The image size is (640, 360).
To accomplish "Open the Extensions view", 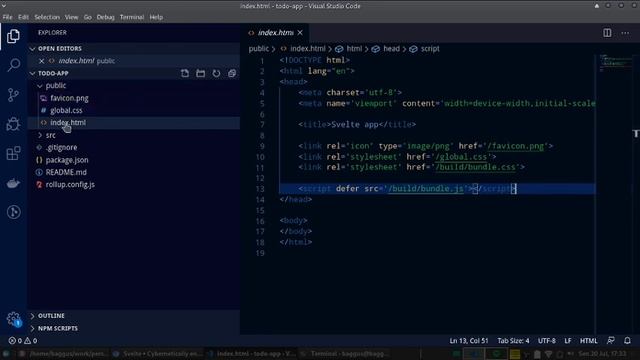I will (x=13, y=153).
